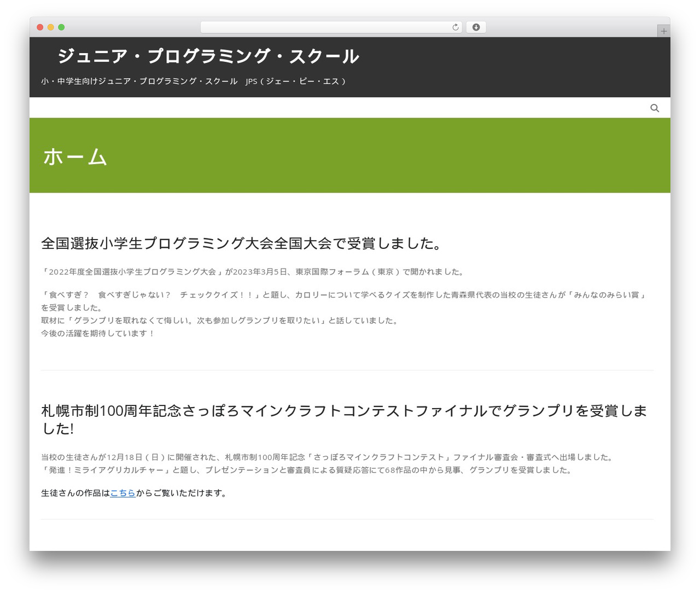The height and width of the screenshot is (593, 700).
Task: Reload the page with refresh icon
Action: coord(456,27)
